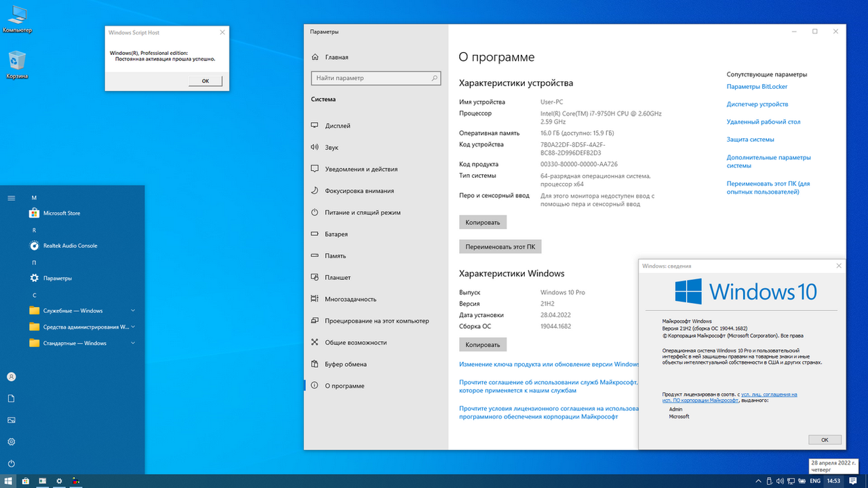This screenshot has width=868, height=488.
Task: Click Переименовать этот ПК button
Action: click(x=500, y=247)
